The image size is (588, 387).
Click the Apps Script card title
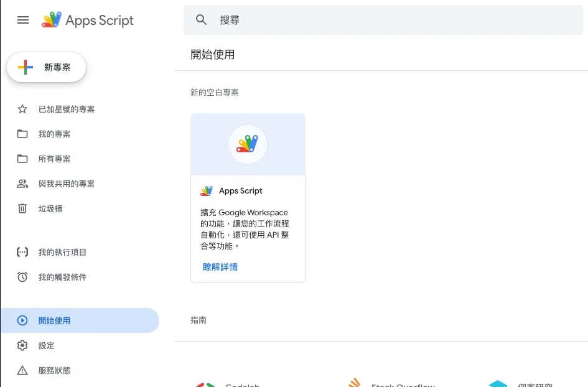pos(241,191)
